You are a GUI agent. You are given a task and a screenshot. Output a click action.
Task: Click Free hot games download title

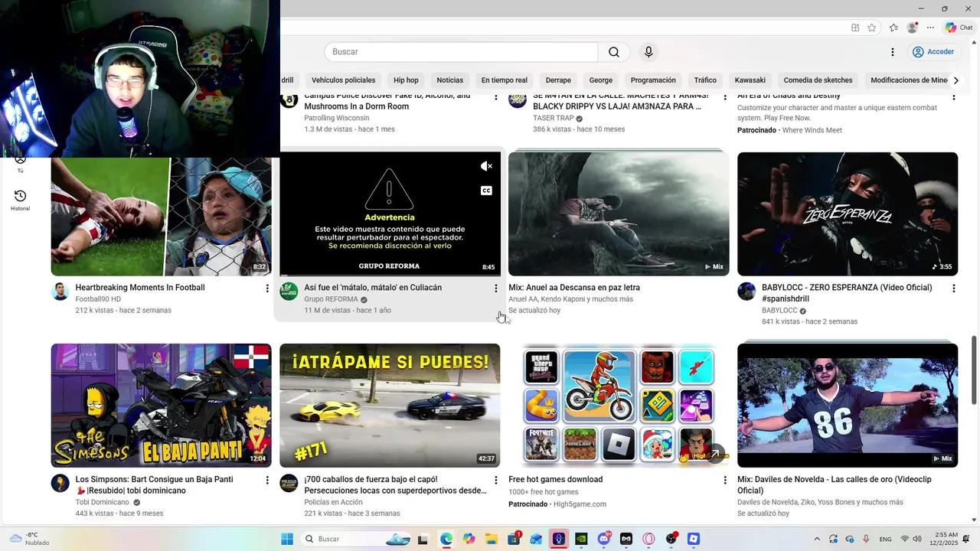[556, 480]
